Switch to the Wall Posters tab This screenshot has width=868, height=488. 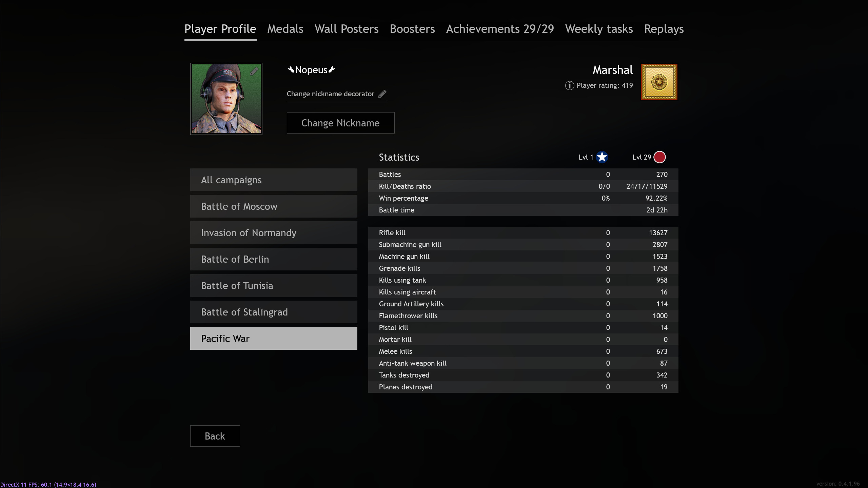point(346,29)
